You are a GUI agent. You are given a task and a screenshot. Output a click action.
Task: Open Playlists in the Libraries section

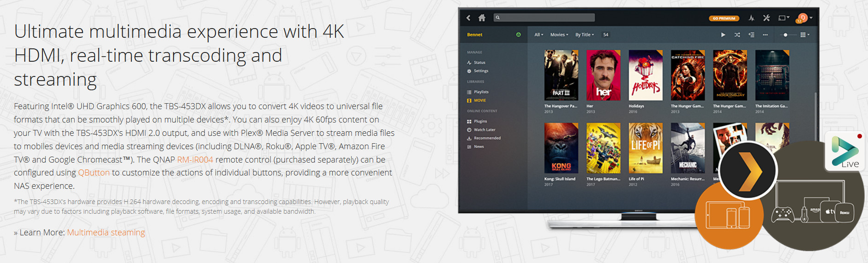tap(478, 92)
